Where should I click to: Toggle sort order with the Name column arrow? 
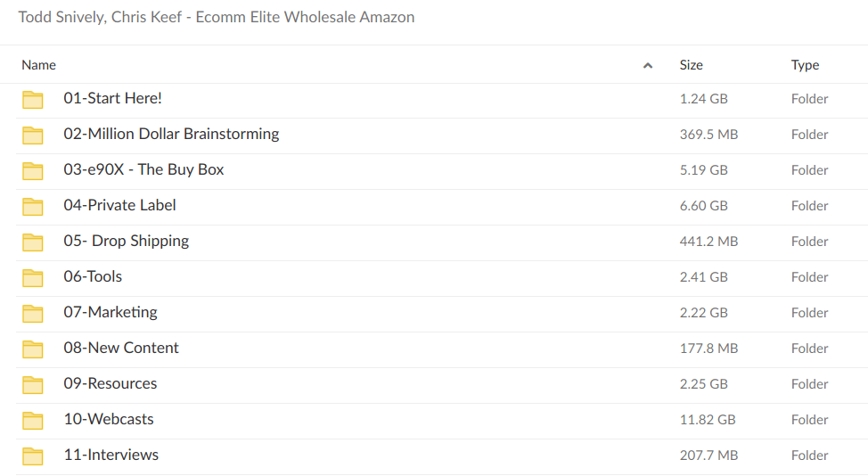coord(648,65)
